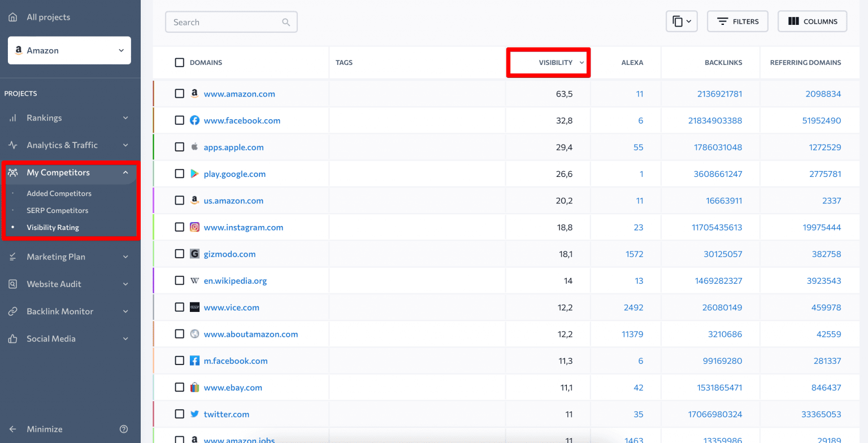The height and width of the screenshot is (443, 868).
Task: Click the Rankings bar chart icon
Action: [12, 118]
